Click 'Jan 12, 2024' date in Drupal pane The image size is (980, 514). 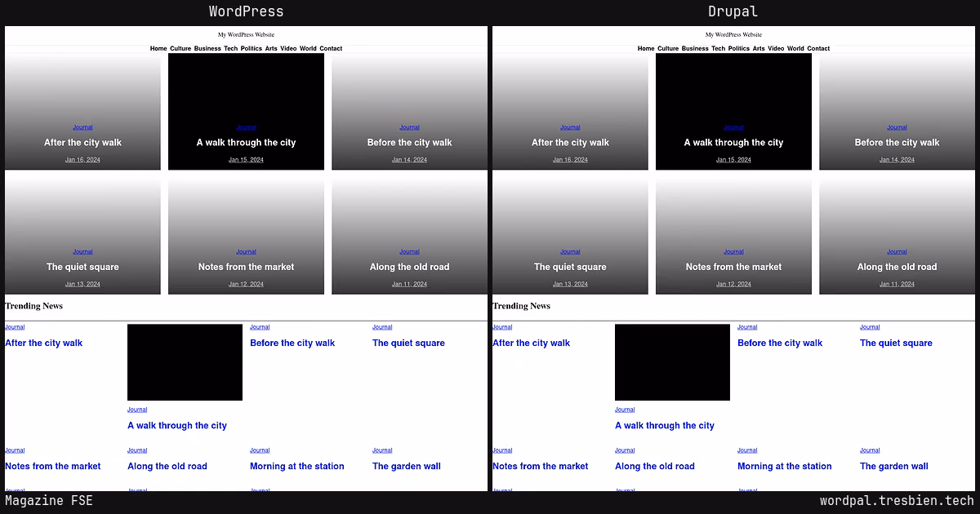[733, 284]
